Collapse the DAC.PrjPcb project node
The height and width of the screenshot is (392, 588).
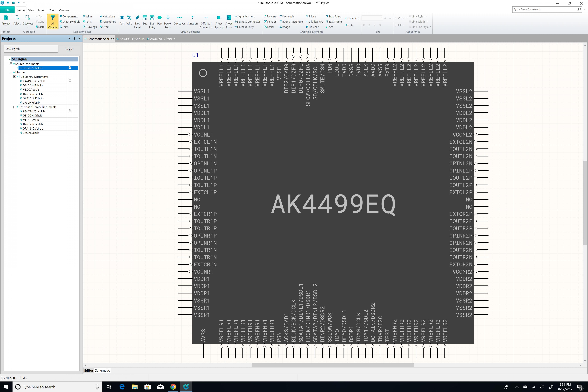[7, 59]
